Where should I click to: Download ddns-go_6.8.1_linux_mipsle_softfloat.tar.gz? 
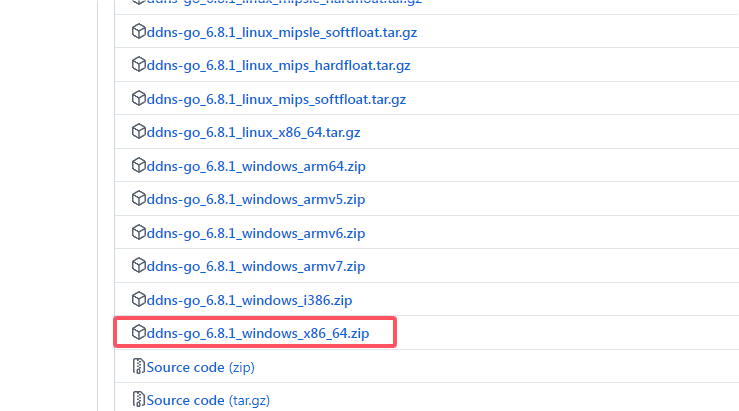coord(282,33)
